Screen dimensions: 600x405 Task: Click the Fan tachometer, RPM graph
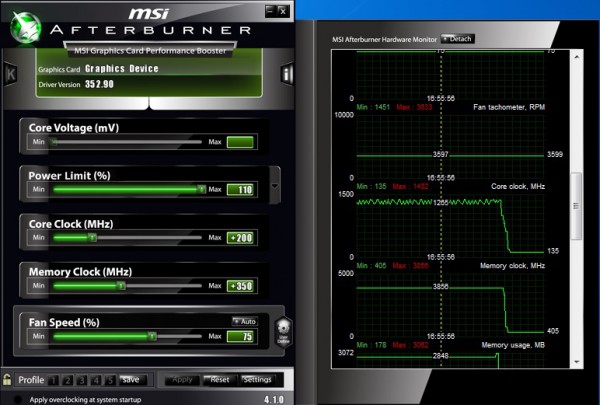coord(450,146)
